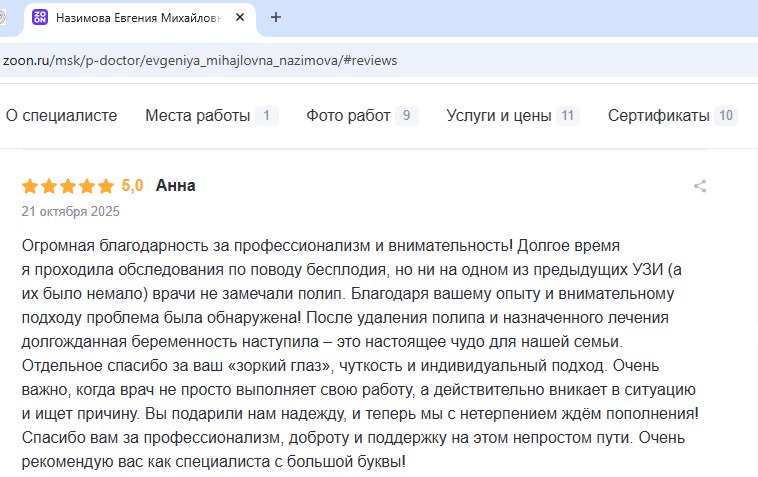The height and width of the screenshot is (477, 758).
Task: Click the second rating star
Action: pyautogui.click(x=48, y=186)
